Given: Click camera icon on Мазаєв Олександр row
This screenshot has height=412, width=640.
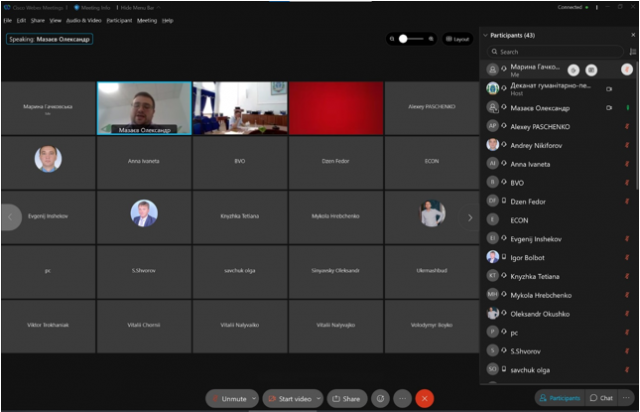Looking at the screenshot, I should (x=609, y=108).
